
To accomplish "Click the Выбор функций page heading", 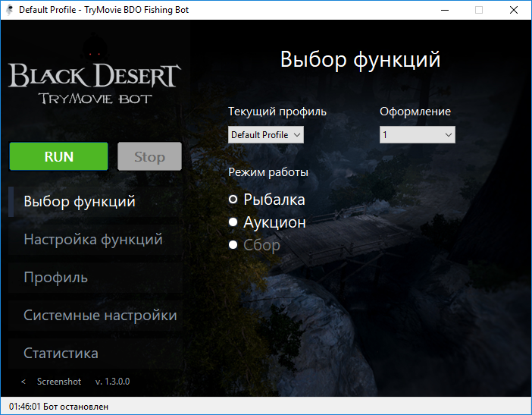I will (360, 59).
